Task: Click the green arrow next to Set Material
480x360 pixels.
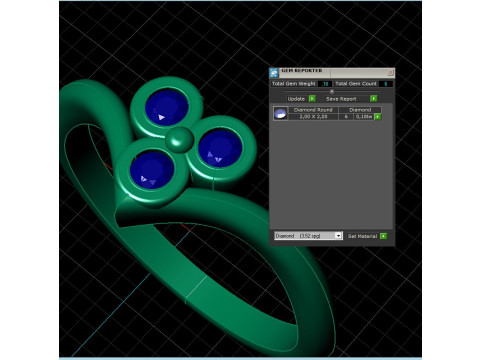Action: (x=383, y=236)
